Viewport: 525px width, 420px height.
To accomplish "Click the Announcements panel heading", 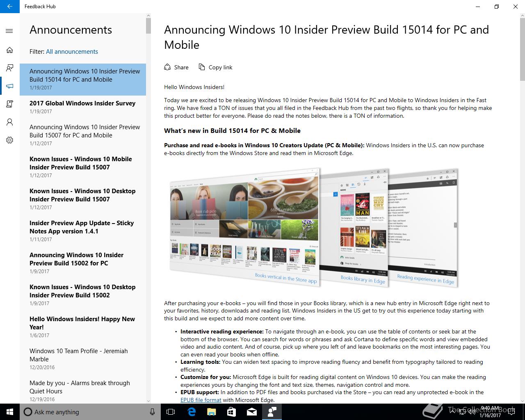I will (71, 30).
